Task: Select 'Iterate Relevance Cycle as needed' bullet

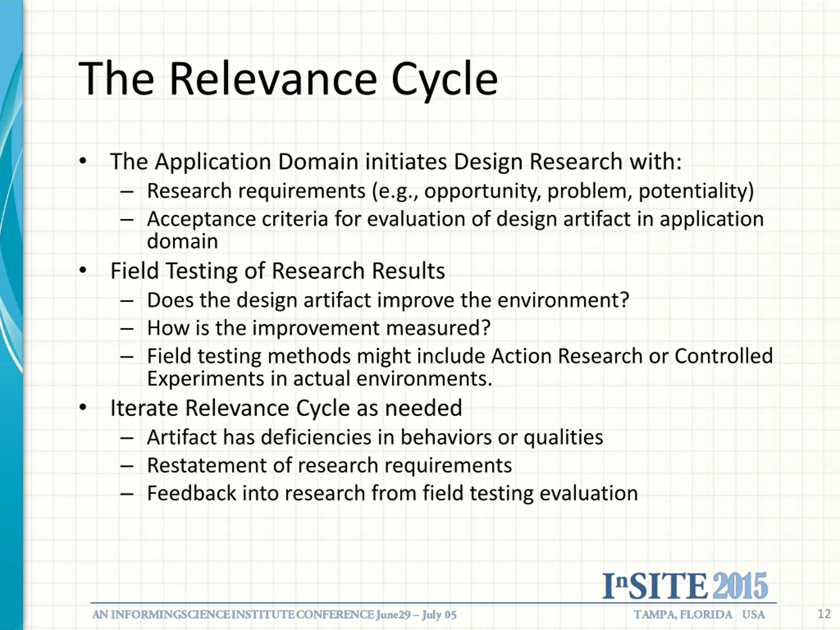Action: pyautogui.click(x=286, y=408)
